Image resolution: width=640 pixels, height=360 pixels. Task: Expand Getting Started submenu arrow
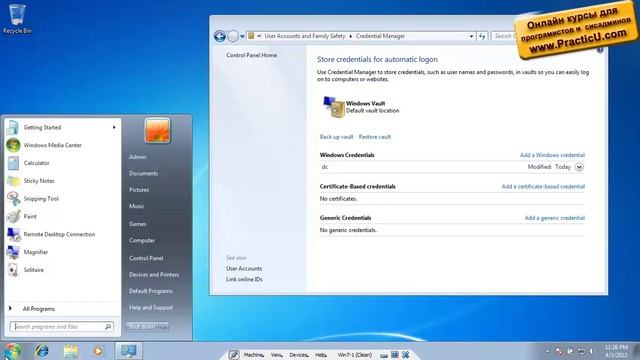pos(114,127)
